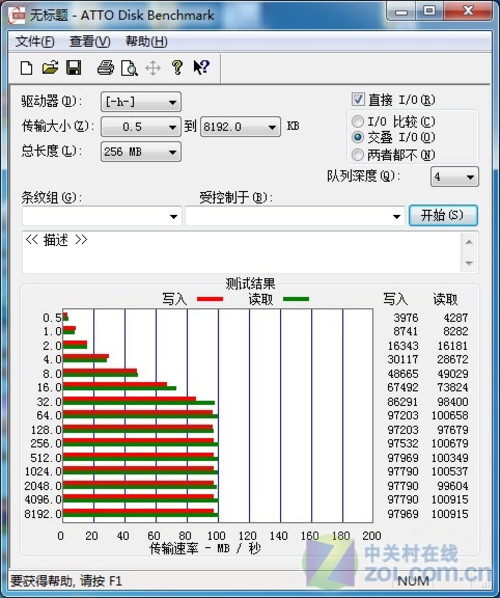Open the 驱动器 drive dropdown
Viewport: 500px width, 598px height.
(141, 102)
